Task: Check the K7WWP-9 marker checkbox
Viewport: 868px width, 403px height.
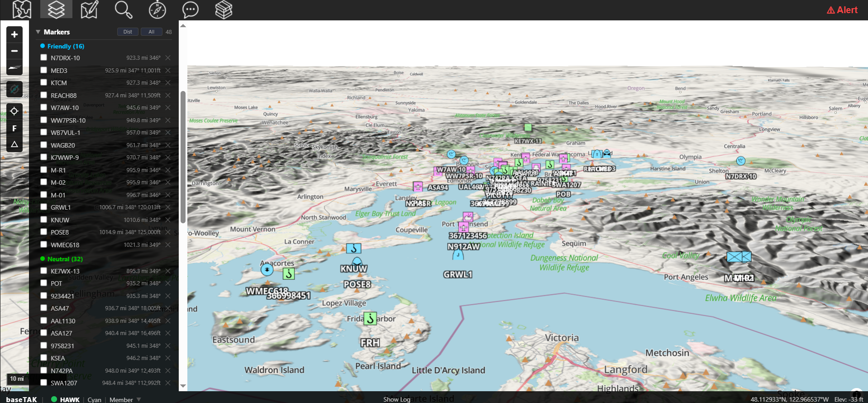Action: tap(44, 157)
